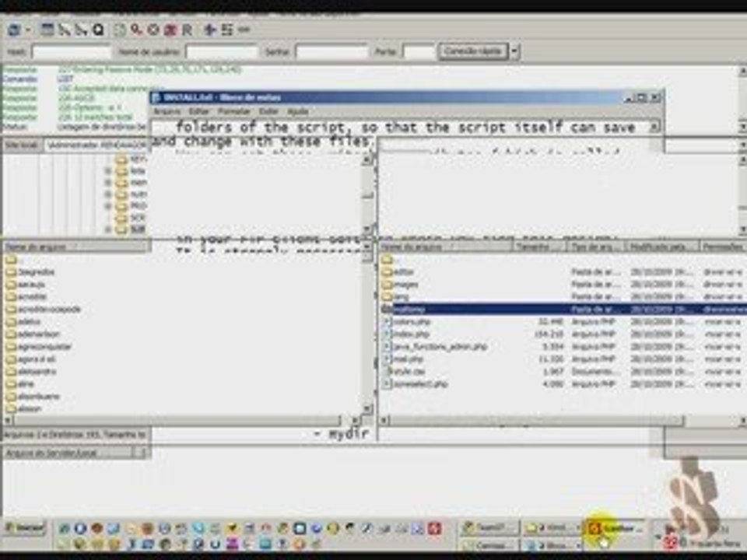This screenshot has height=560, width=747.
Task: Open the Exibir menu in Notepad
Action: (x=268, y=111)
